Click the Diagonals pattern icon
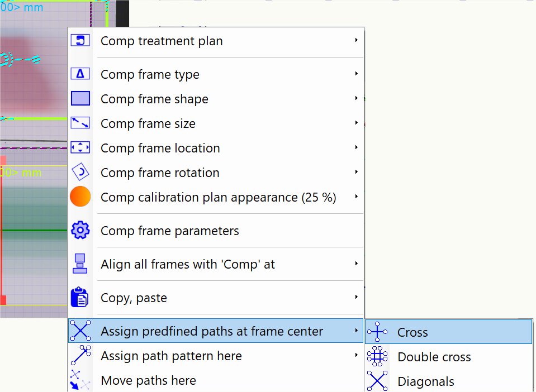536x392 pixels. point(377,381)
